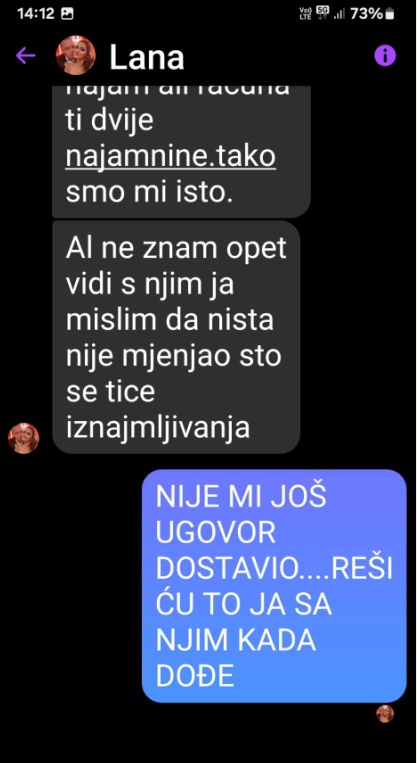Tap the contact name Lana
Image resolution: width=417 pixels, height=763 pixels.
click(x=146, y=57)
